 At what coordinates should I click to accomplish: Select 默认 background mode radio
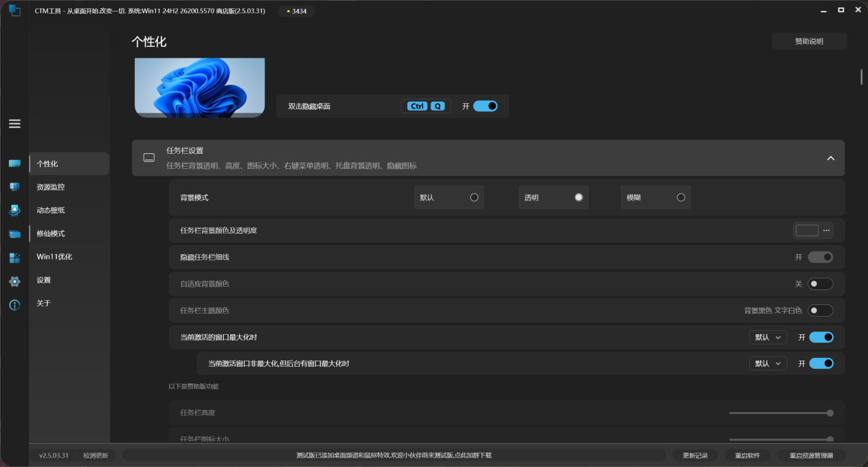[x=474, y=197]
